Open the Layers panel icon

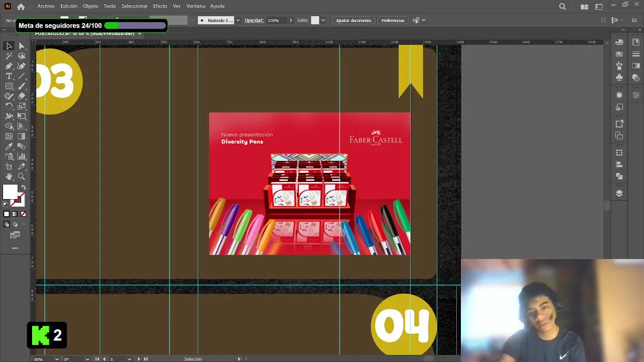click(619, 193)
